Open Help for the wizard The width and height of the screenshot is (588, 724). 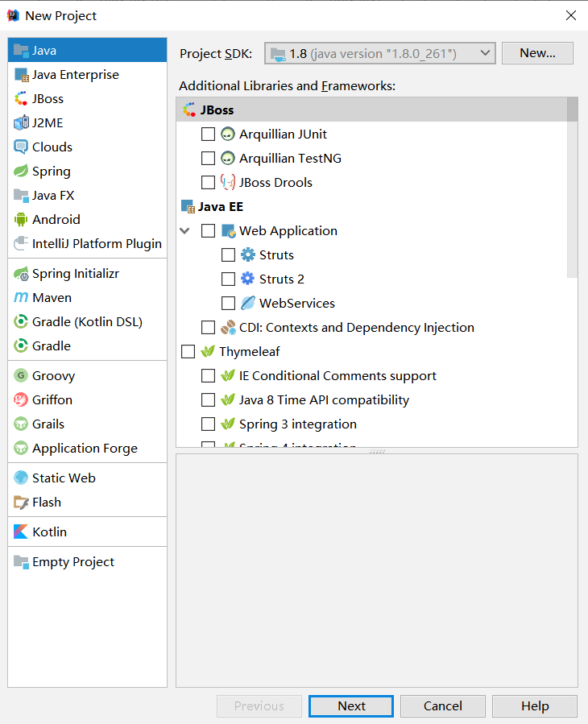pyautogui.click(x=535, y=706)
